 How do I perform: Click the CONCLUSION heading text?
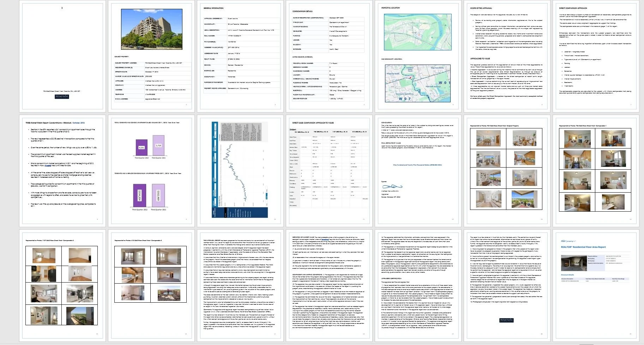(386, 122)
